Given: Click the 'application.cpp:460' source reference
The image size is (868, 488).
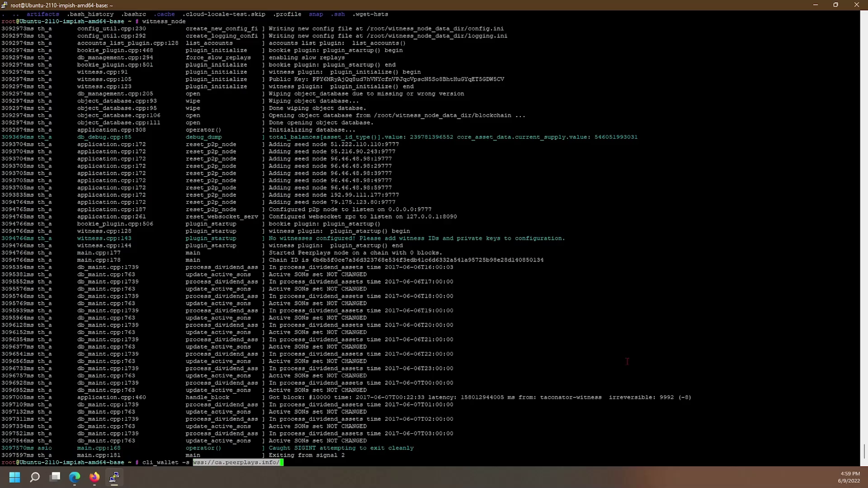Looking at the screenshot, I should pos(111,397).
